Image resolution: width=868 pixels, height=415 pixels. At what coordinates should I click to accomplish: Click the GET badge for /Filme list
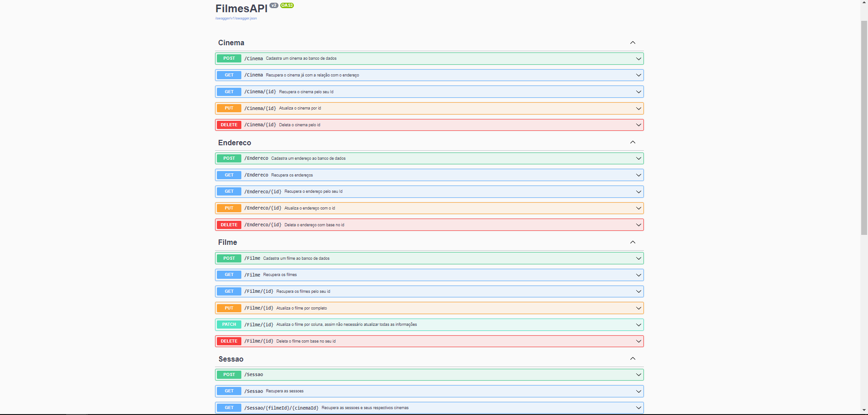(229, 275)
